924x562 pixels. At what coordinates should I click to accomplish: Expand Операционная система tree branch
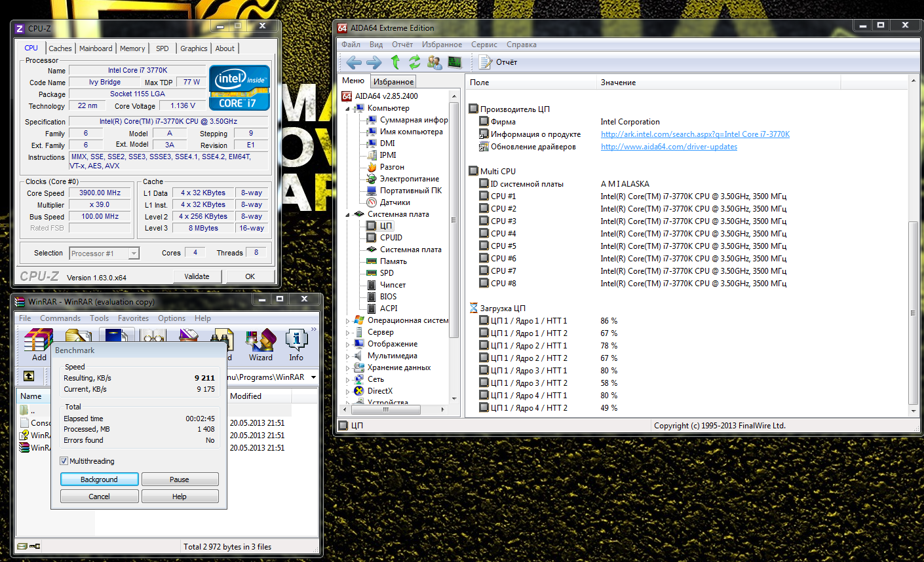(347, 321)
